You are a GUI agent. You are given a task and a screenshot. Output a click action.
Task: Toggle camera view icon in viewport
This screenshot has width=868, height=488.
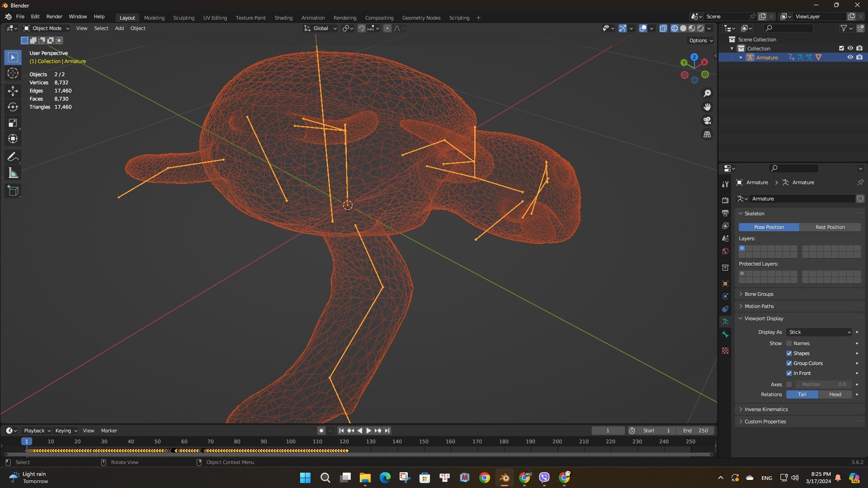pos(707,121)
